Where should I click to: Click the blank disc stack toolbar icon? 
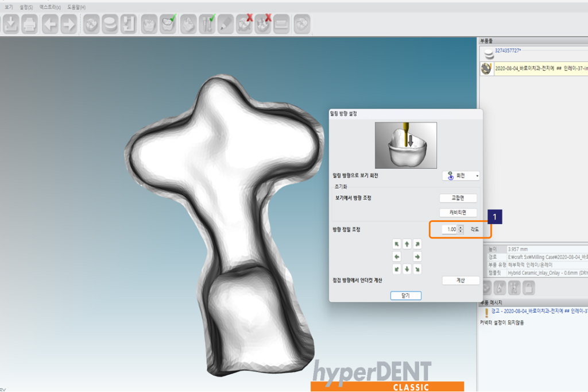110,24
